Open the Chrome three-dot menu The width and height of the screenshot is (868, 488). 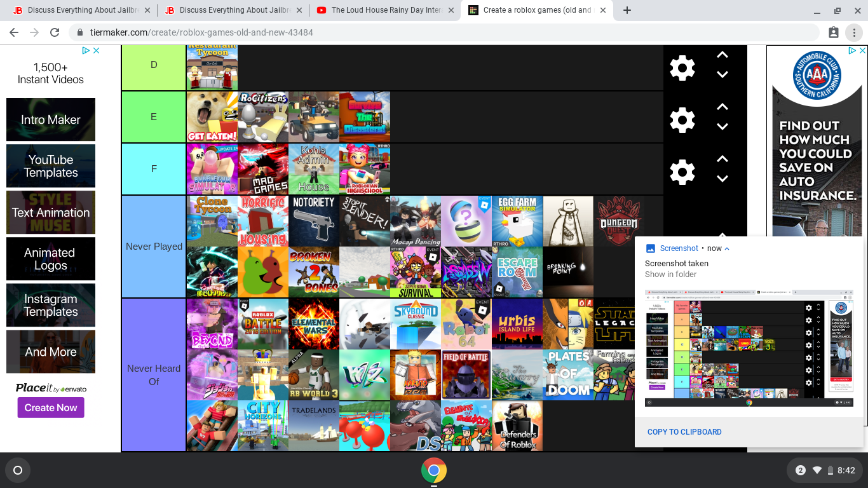tap(854, 32)
